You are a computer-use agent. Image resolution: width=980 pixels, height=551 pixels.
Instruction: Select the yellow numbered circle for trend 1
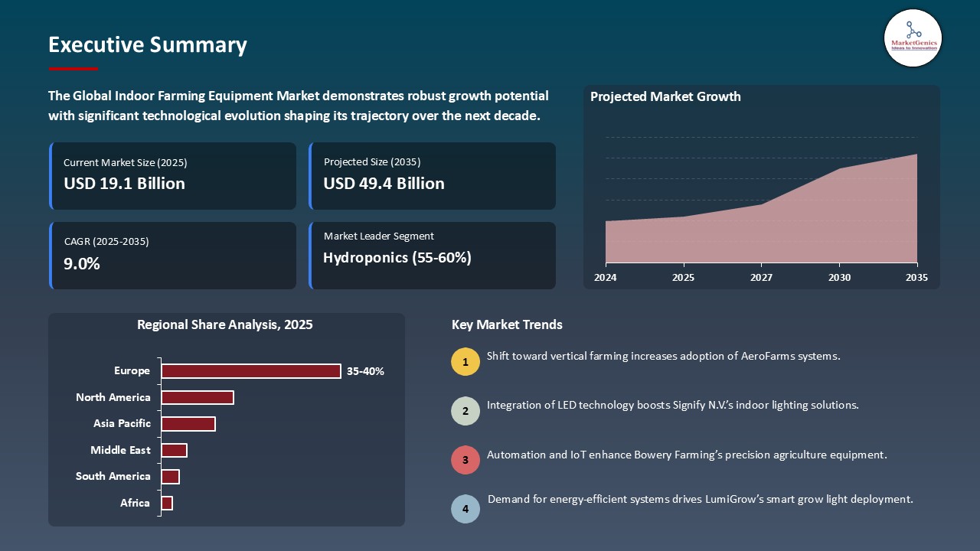pyautogui.click(x=465, y=361)
